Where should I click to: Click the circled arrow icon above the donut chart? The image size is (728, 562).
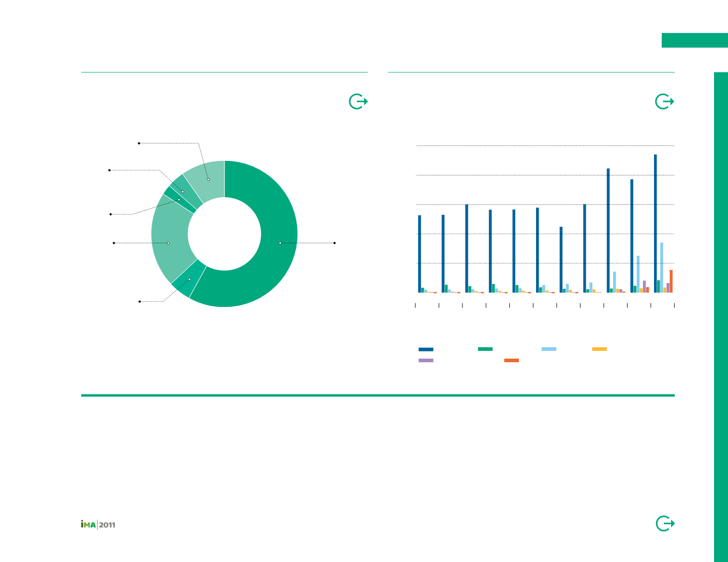pos(359,102)
